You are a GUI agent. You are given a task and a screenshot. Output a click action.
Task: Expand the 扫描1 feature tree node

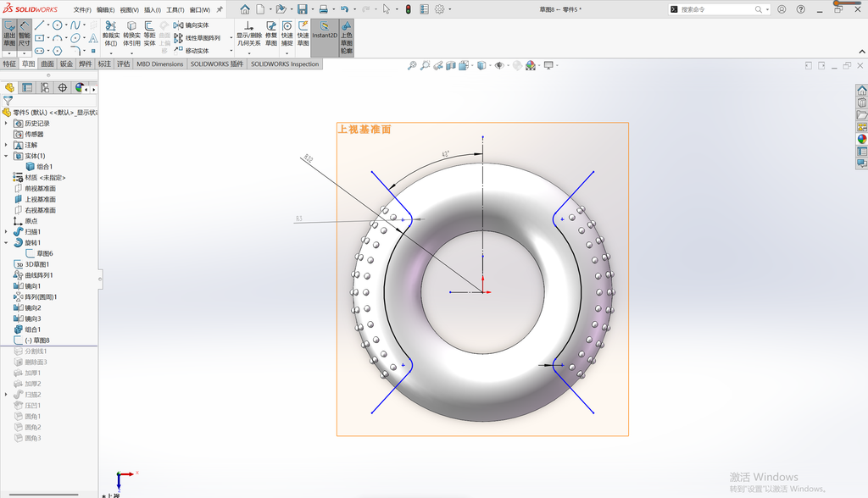coord(6,232)
